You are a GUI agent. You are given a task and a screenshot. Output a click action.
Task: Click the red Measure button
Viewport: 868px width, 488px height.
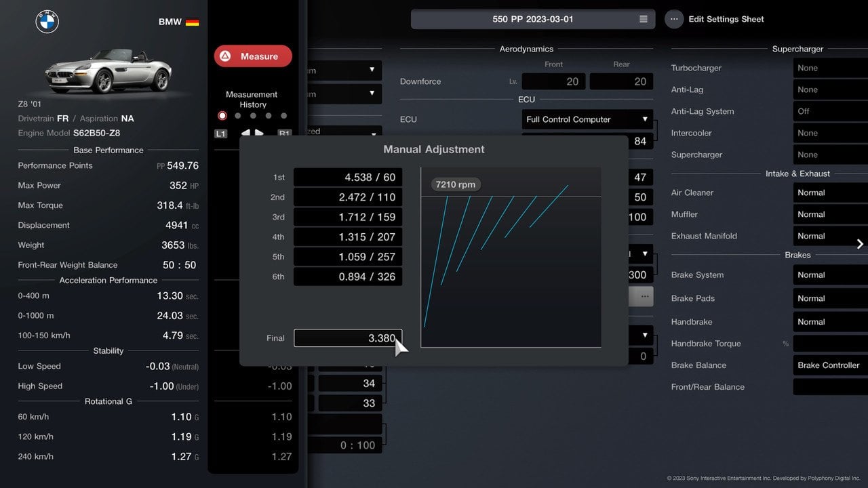(253, 56)
